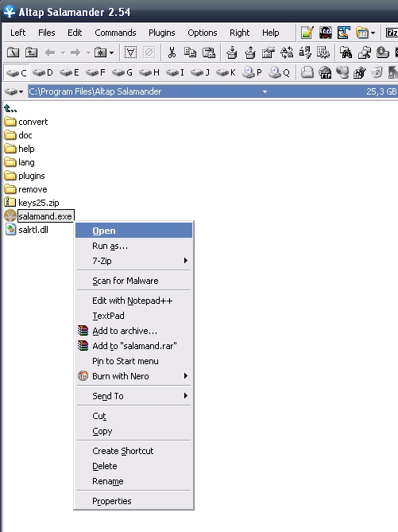Click the Documents icon in drive bar
Viewport: 398px width, 532px height.
tap(307, 72)
